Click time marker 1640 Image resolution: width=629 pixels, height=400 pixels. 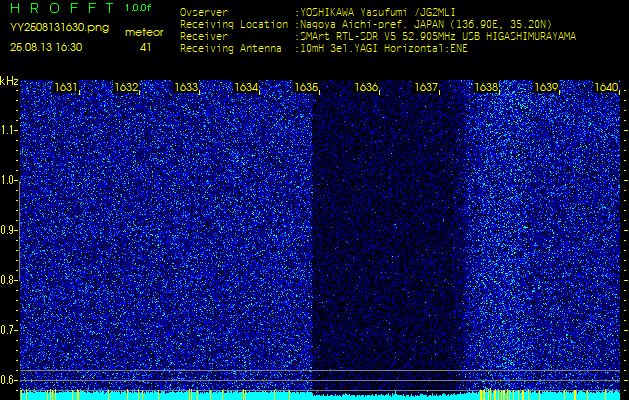(606, 87)
